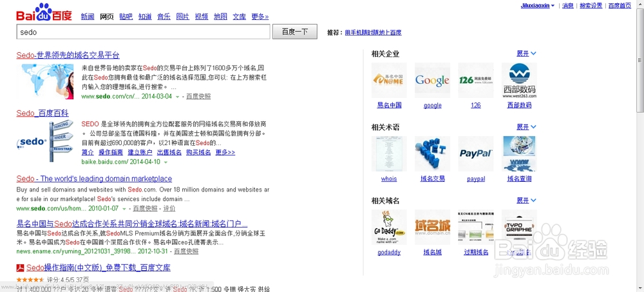Open the 西部数码 logo thumbnail
Screen dimensions: 644x292
pos(519,80)
